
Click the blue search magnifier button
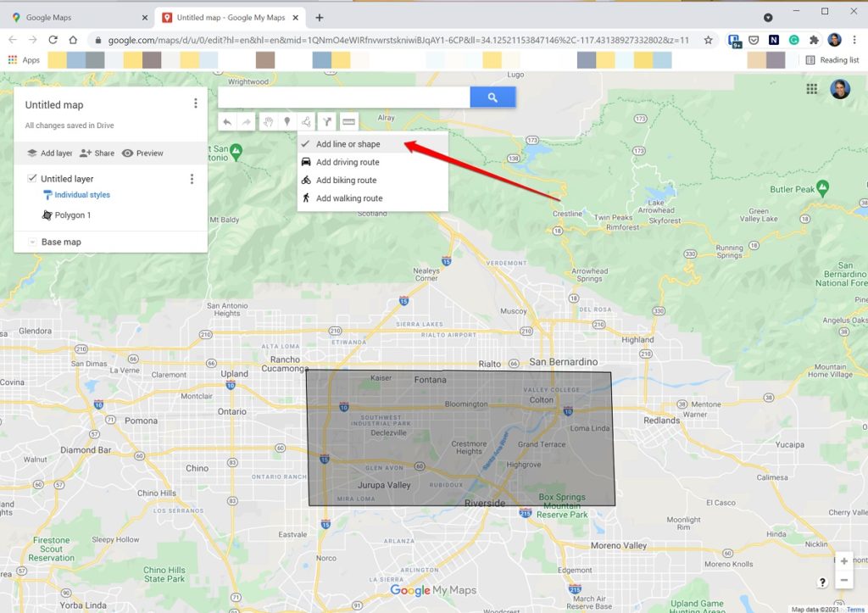[492, 97]
